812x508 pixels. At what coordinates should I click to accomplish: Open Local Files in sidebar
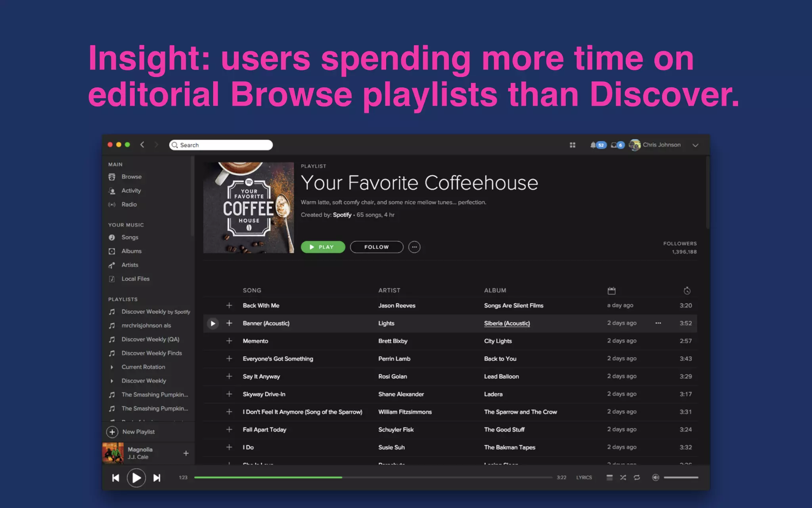(x=136, y=279)
